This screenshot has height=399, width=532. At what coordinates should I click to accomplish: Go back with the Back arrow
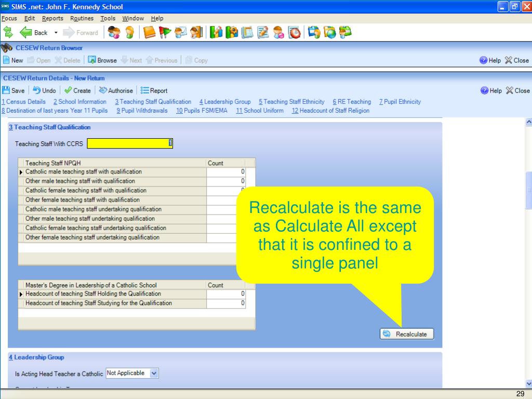coord(34,33)
